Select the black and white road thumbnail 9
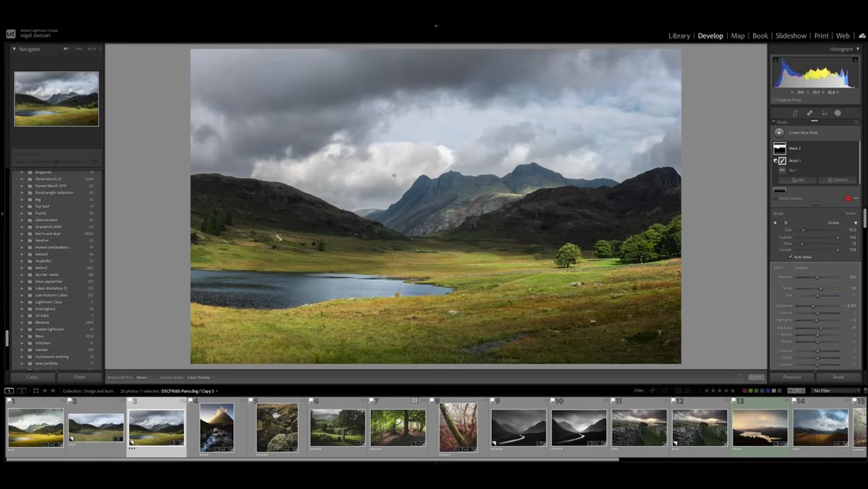This screenshot has height=489, width=868. click(519, 428)
